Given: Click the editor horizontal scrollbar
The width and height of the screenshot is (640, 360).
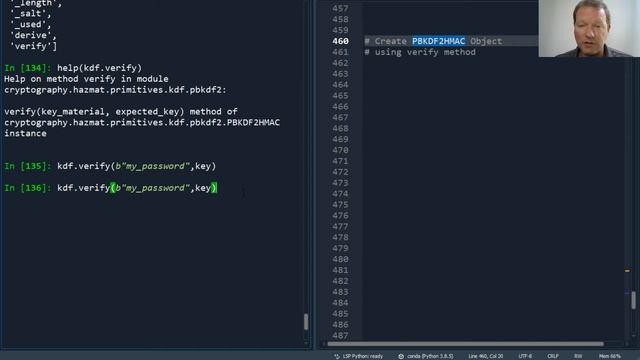Looking at the screenshot, I should 465,344.
